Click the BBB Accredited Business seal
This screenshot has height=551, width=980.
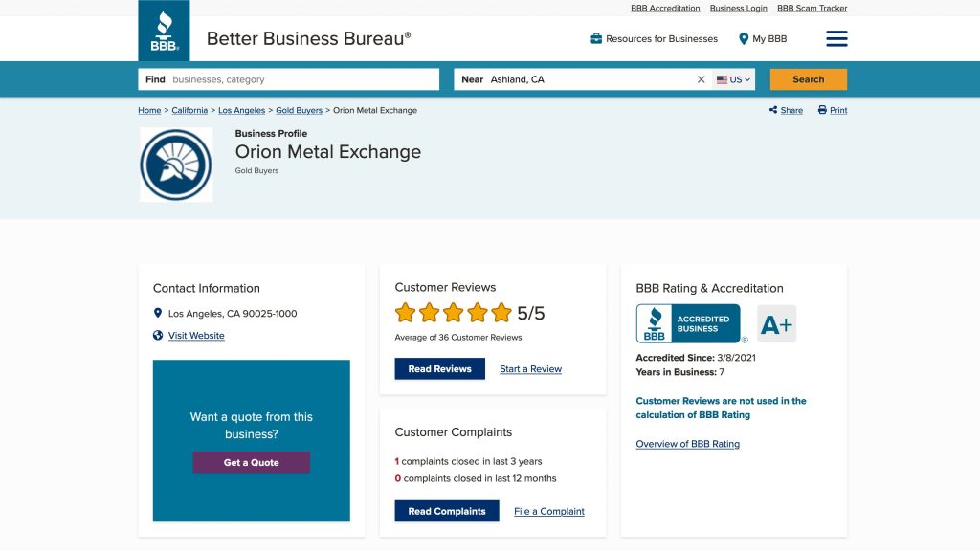point(688,323)
